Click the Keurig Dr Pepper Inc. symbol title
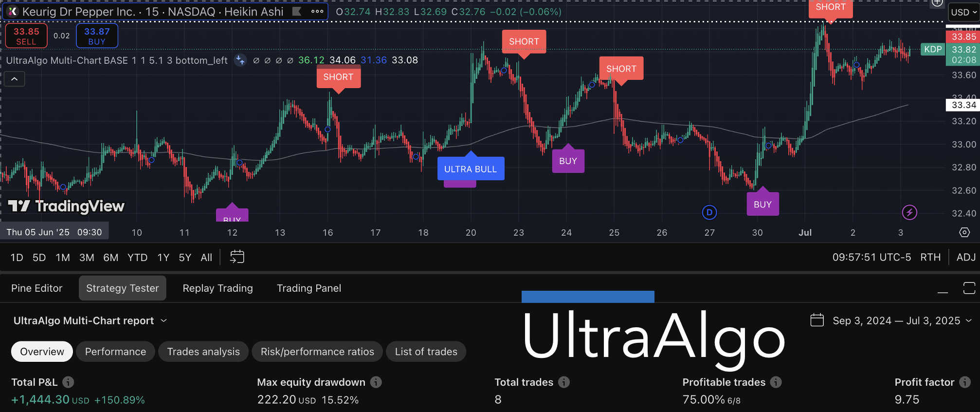The image size is (980, 412). click(x=79, y=12)
